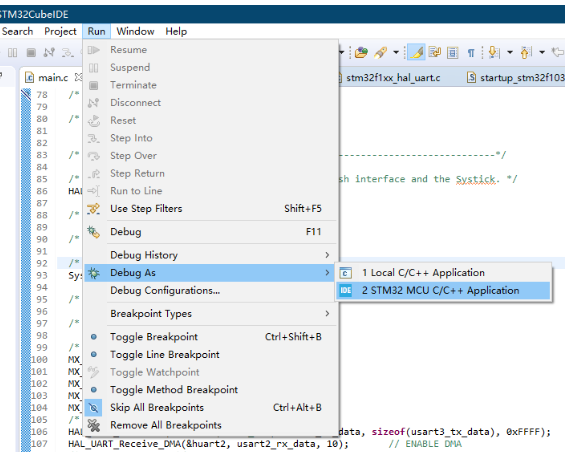Select Step Over in the Run menu
Screen dimensions: 565x452
210,156
